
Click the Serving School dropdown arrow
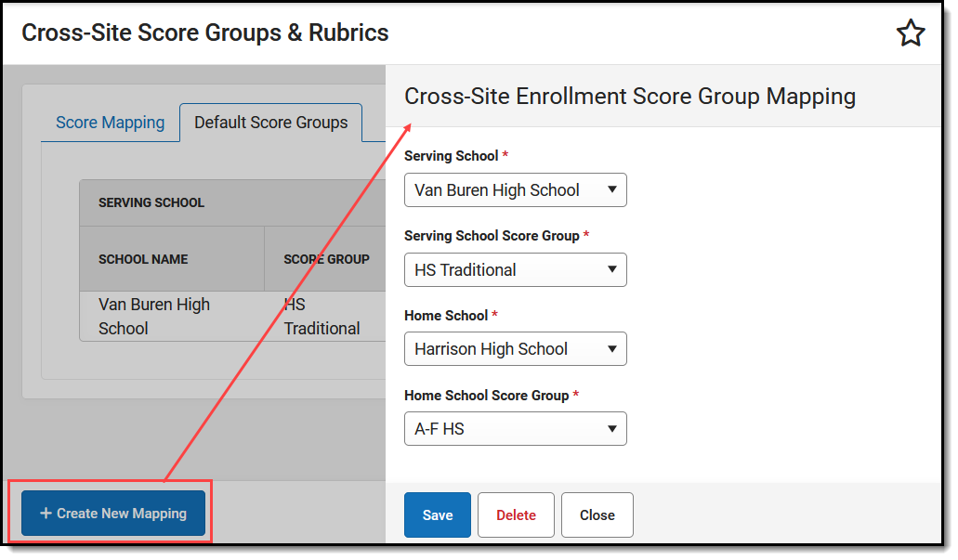[x=611, y=190]
